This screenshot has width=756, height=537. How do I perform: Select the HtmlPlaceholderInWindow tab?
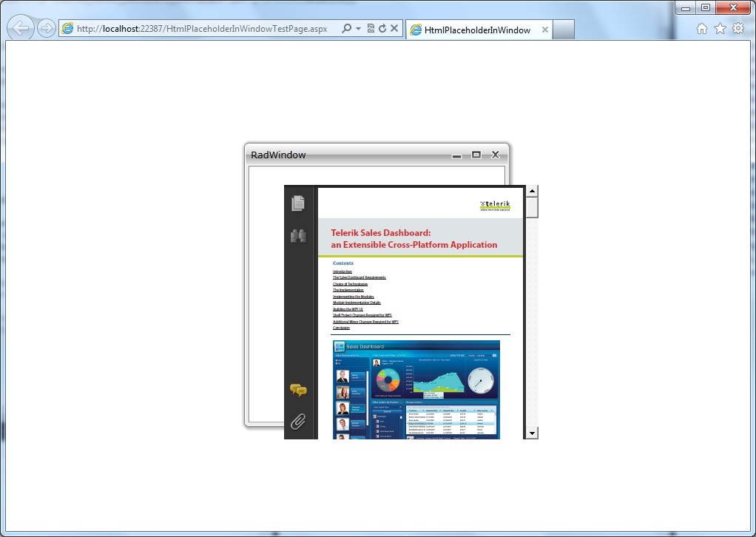[479, 30]
